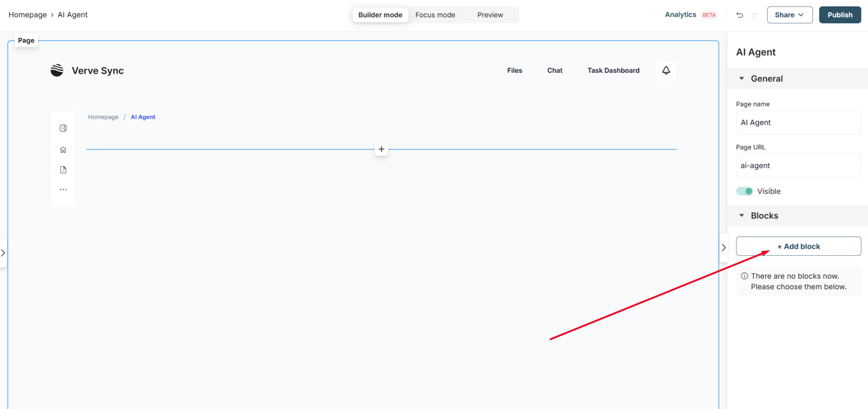Click the undo arrow icon
This screenshot has width=868, height=409.
tap(740, 14)
